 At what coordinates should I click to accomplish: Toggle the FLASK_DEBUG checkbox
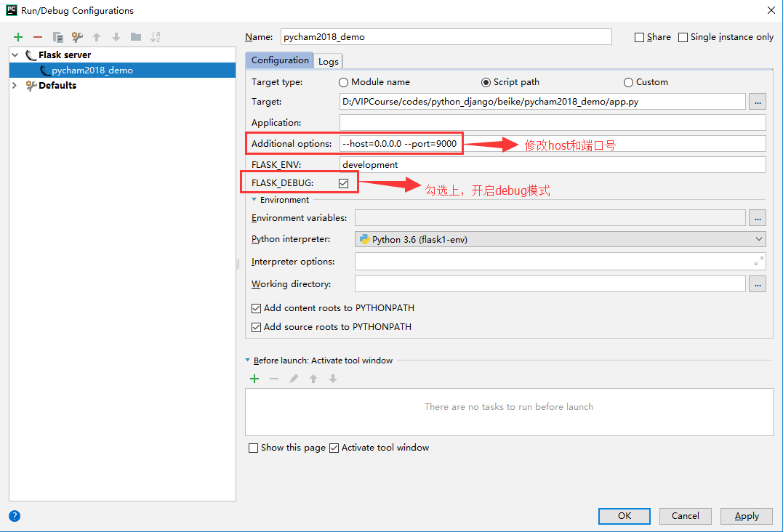(344, 183)
